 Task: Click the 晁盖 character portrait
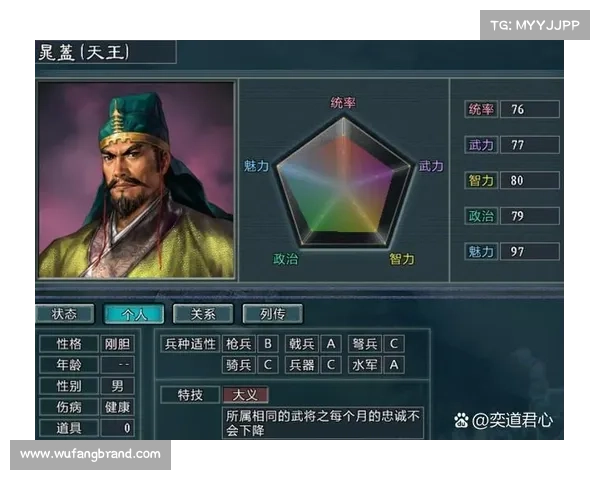click(x=136, y=180)
